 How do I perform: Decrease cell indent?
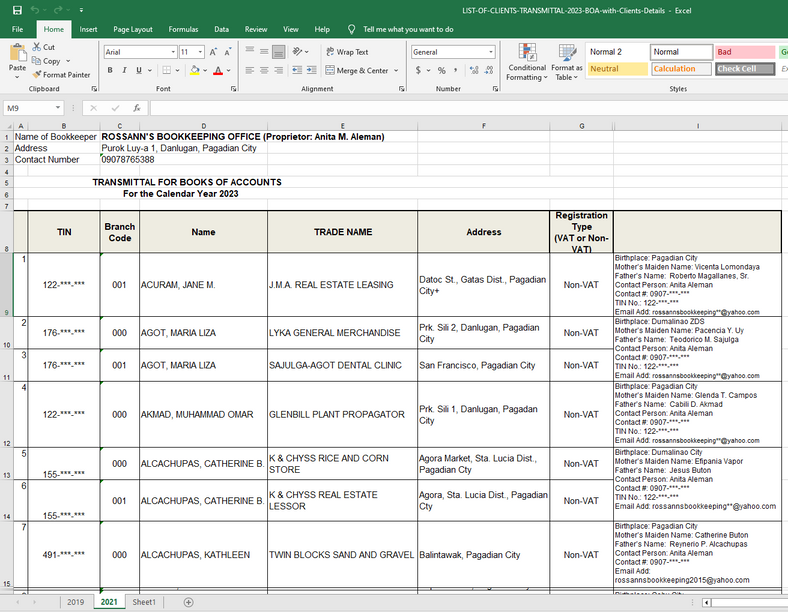click(x=297, y=70)
